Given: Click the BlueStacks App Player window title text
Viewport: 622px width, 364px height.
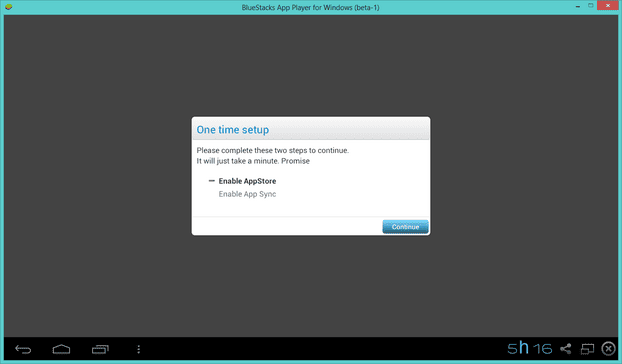Looking at the screenshot, I should click(311, 8).
